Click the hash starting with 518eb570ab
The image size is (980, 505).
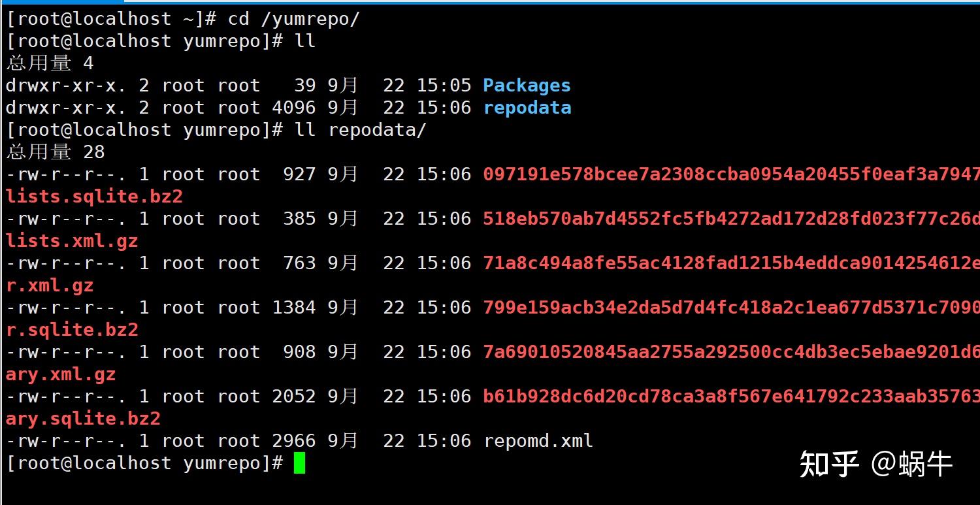coord(732,219)
